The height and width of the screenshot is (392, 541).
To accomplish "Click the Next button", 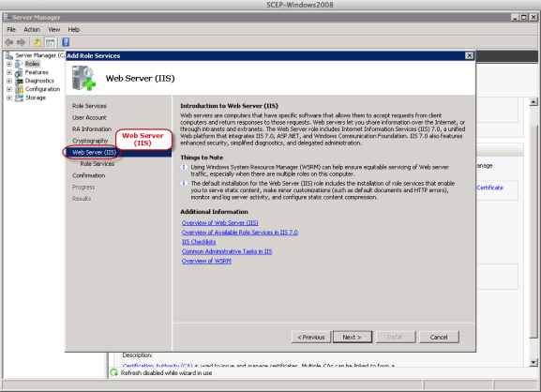I will point(353,337).
